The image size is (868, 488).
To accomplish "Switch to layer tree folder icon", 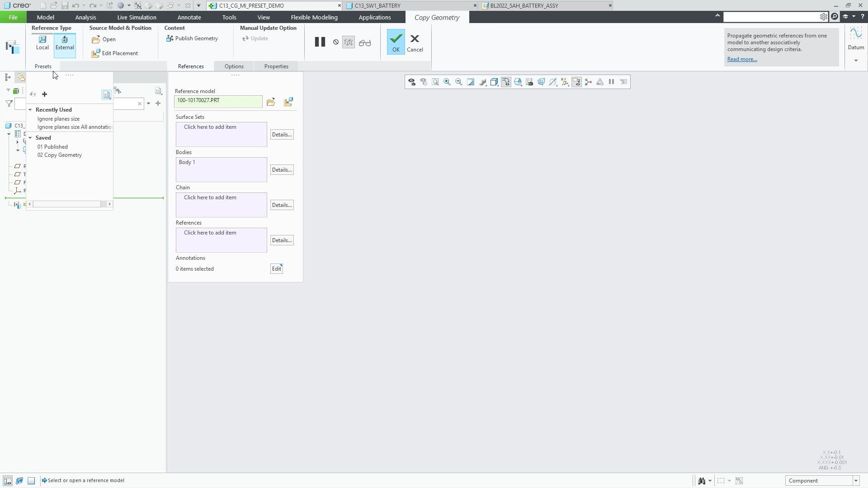I will (x=21, y=77).
